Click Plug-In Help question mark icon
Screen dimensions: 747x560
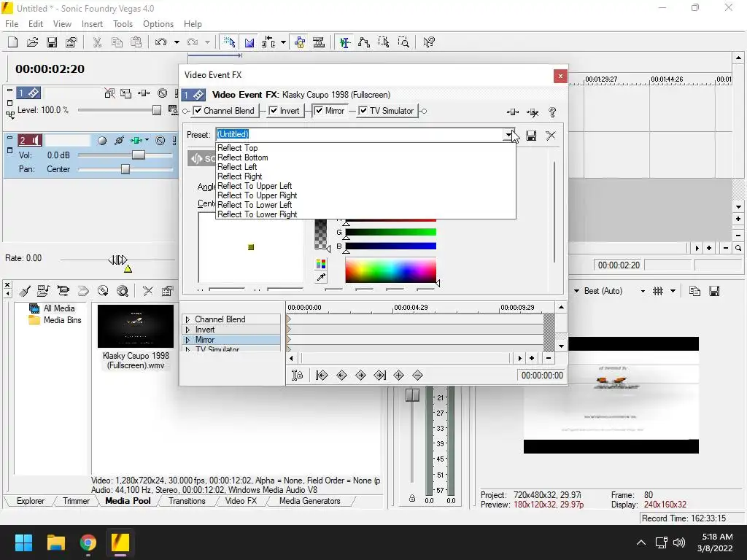[552, 112]
